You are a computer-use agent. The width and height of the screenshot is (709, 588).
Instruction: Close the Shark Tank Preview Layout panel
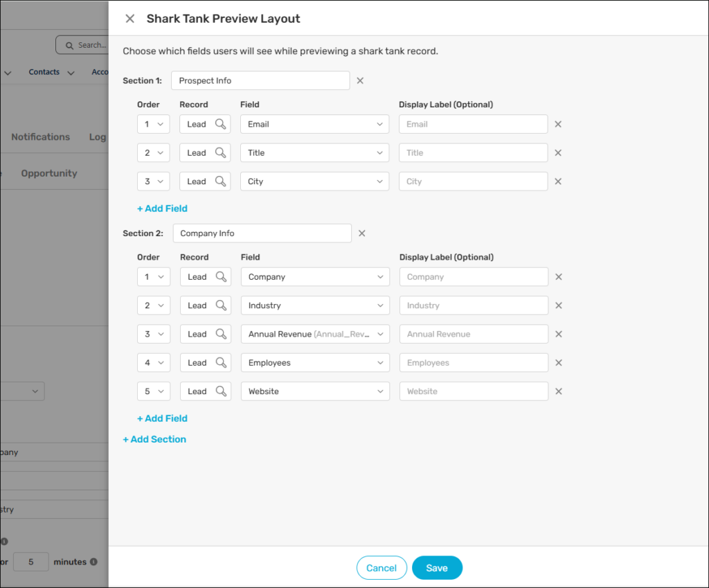(x=129, y=19)
